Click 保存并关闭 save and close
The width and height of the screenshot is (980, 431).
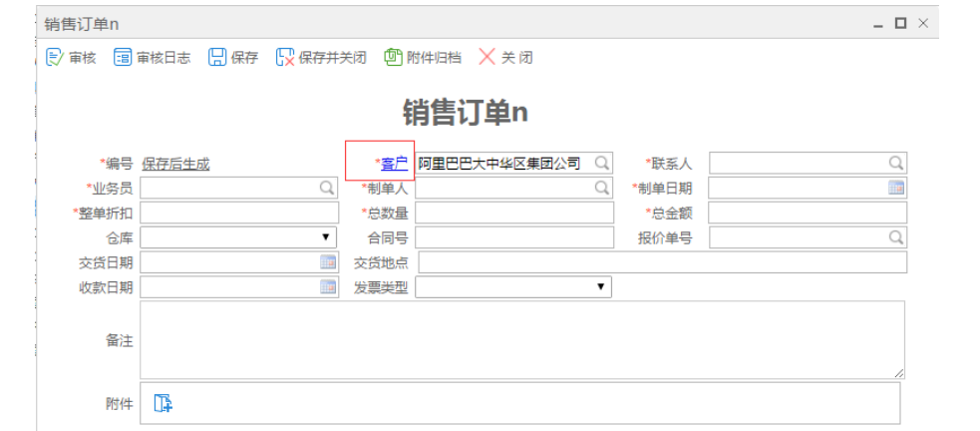[x=285, y=58]
